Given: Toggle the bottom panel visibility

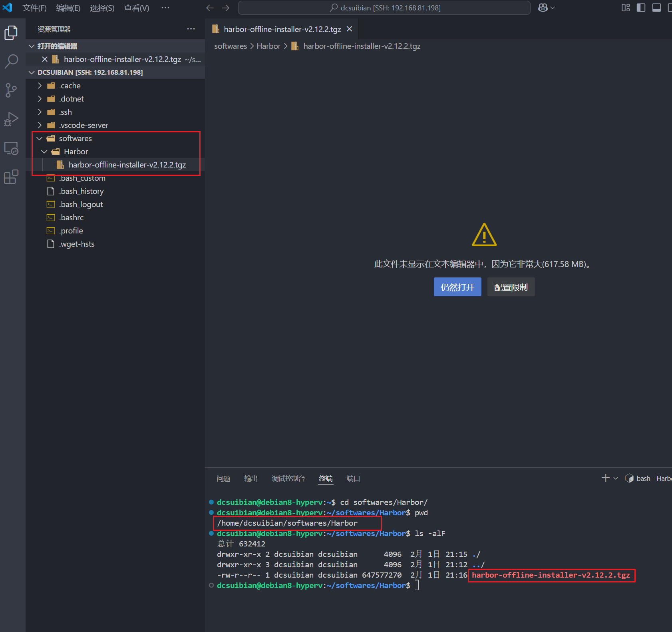Looking at the screenshot, I should pyautogui.click(x=656, y=8).
